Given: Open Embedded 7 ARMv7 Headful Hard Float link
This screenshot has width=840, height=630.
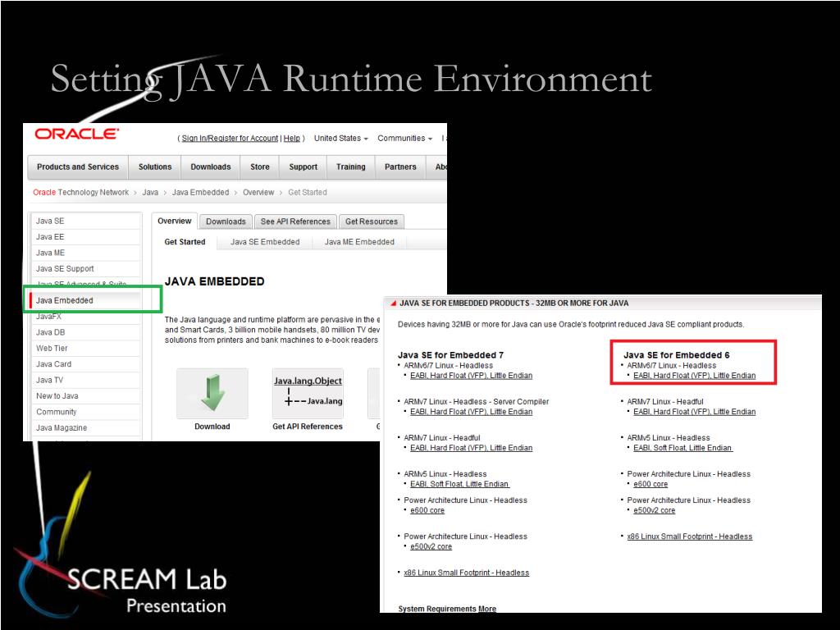Looking at the screenshot, I should [x=472, y=448].
